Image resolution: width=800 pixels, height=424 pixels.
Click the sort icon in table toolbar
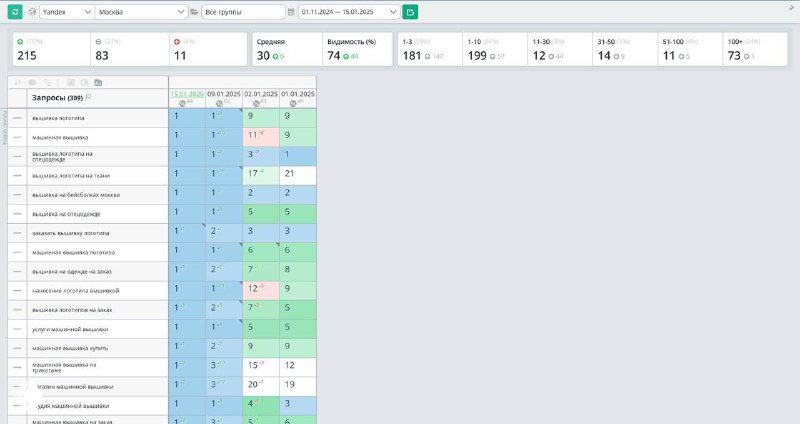click(x=18, y=82)
